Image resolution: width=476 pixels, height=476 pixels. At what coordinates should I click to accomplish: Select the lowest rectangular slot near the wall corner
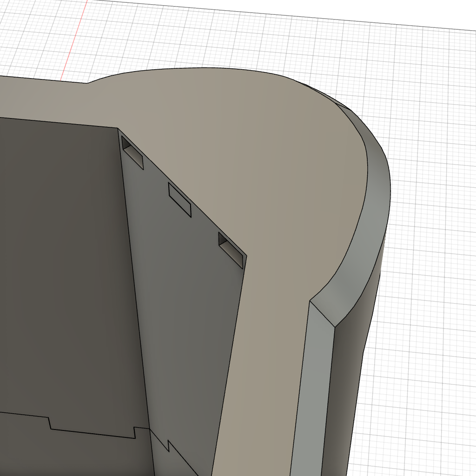[x=231, y=251]
